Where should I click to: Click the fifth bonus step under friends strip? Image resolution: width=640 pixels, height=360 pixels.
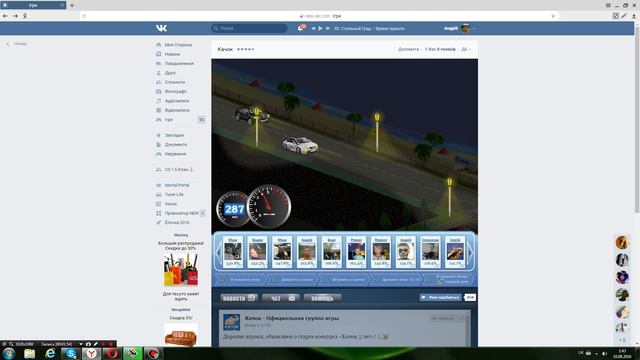pos(448,280)
